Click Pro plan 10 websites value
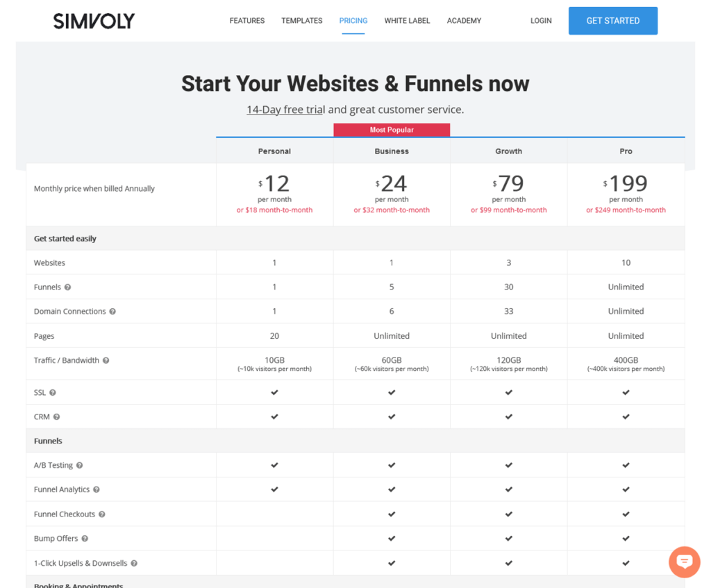The height and width of the screenshot is (588, 711). click(626, 263)
